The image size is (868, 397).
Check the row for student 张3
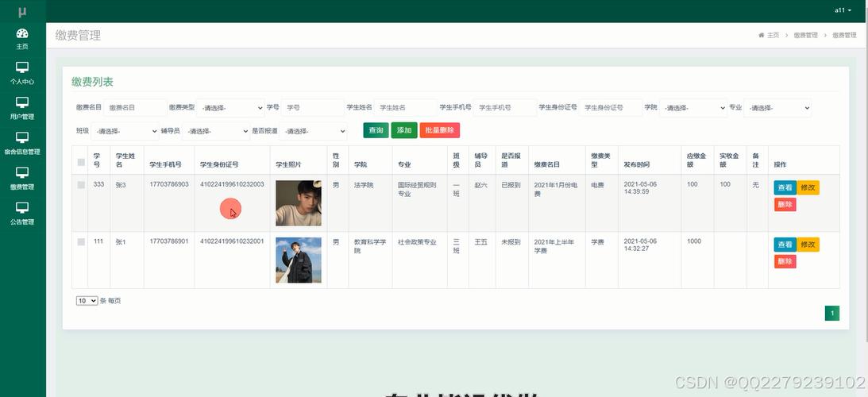click(x=81, y=185)
